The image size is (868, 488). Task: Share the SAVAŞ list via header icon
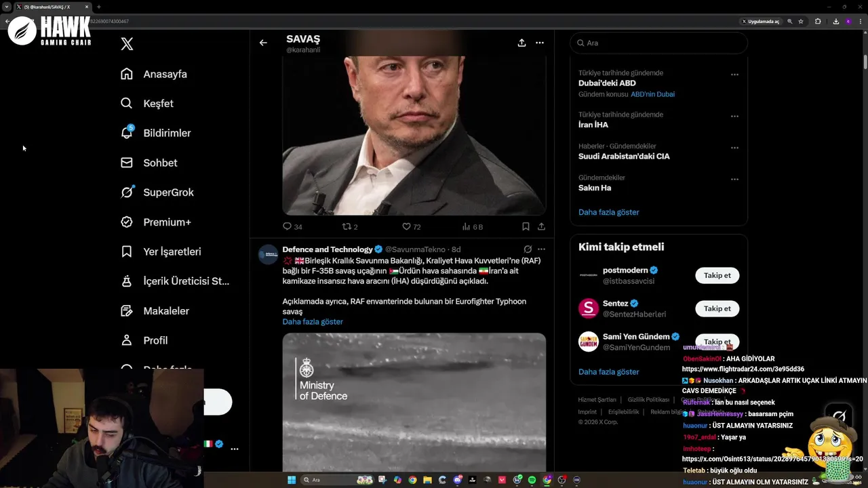point(521,43)
